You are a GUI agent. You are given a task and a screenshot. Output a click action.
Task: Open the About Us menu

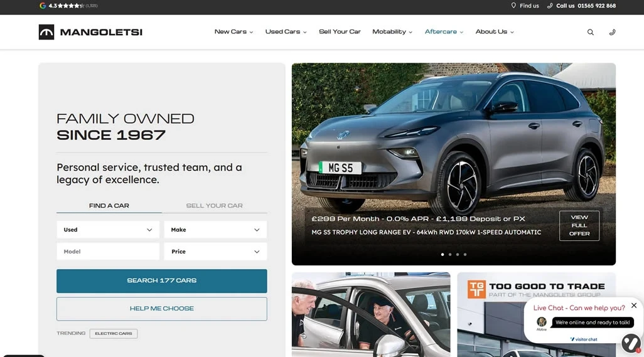495,31
